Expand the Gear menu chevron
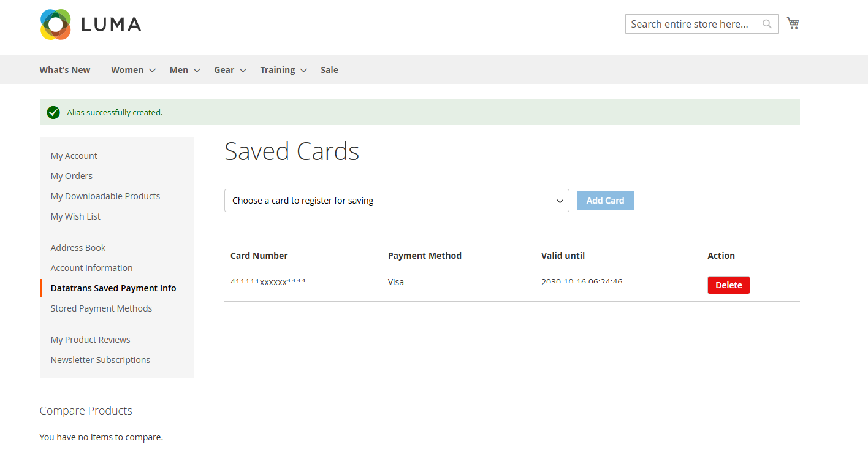 [x=243, y=70]
